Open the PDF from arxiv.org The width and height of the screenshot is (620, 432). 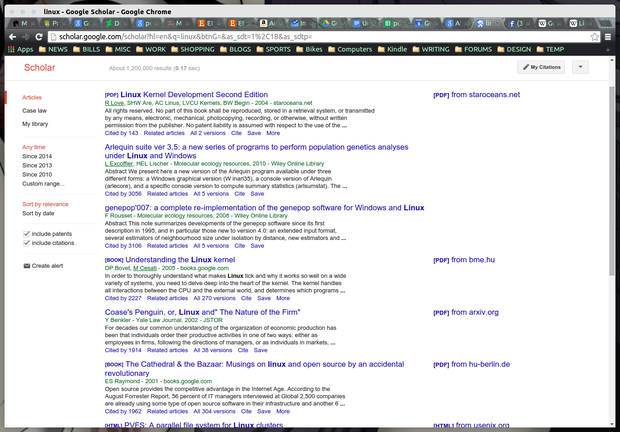(x=466, y=312)
